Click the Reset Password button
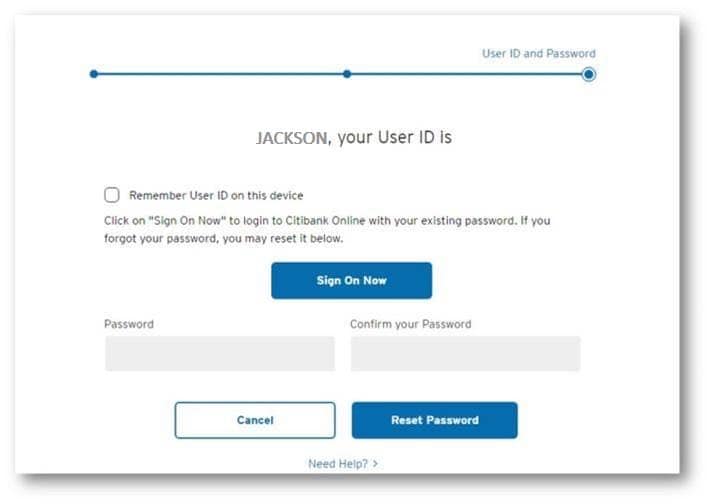Screen dimensions: 710x504 click(x=434, y=420)
